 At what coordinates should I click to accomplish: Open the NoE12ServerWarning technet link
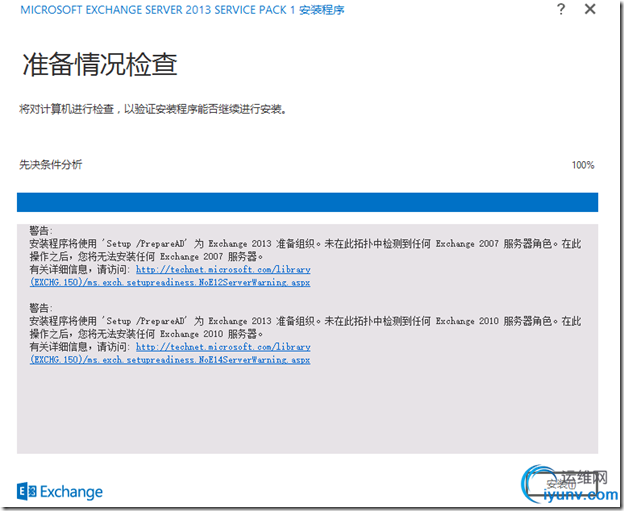coord(170,276)
